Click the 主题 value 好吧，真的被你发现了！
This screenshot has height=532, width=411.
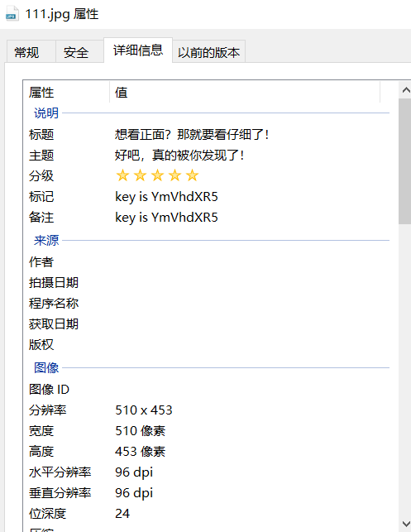[x=179, y=155]
